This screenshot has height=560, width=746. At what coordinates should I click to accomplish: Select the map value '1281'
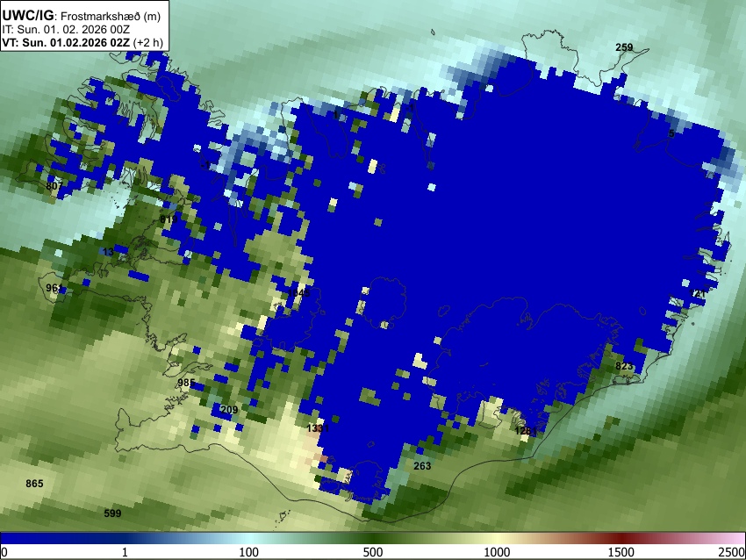[526, 431]
